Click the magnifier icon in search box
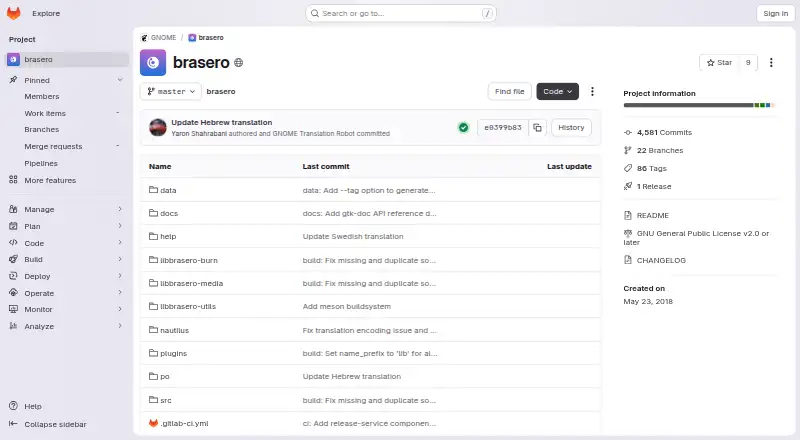800x440 pixels. [x=315, y=13]
